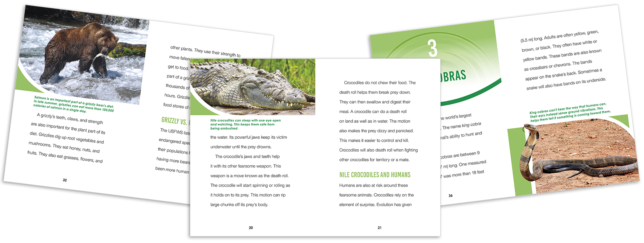This screenshot has width=644, height=243.
Task: Click the line '(5.5 m) long. Adults are often yellow, green,'
Action: [x=559, y=37]
